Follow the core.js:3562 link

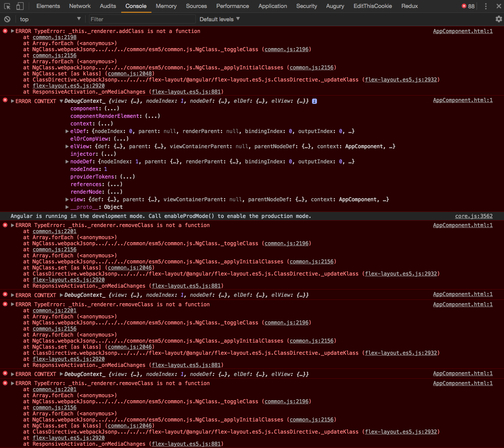click(x=474, y=216)
